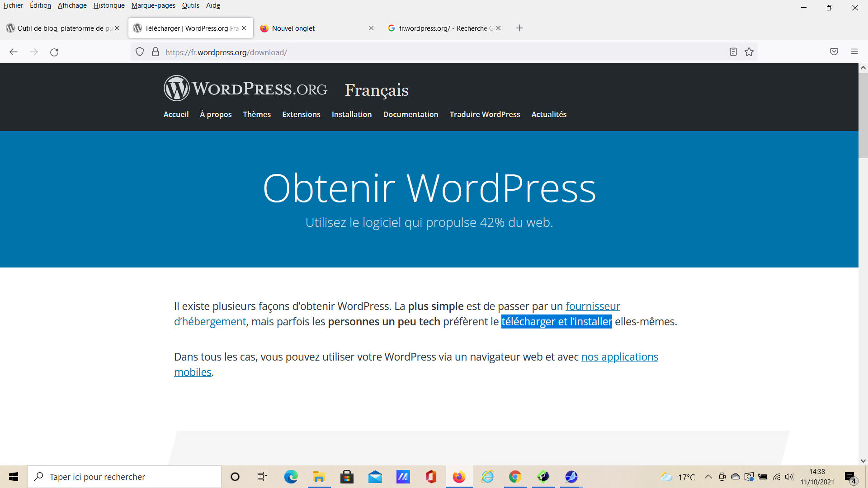Click the vertical scrollbar thumb
The height and width of the screenshot is (488, 868).
863,115
